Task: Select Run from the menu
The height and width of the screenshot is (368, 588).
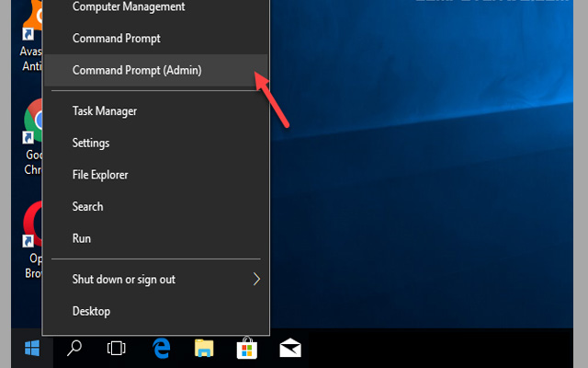Action: click(82, 238)
